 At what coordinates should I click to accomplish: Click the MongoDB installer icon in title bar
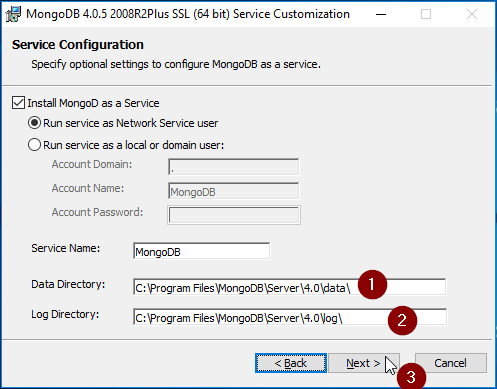tap(14, 14)
